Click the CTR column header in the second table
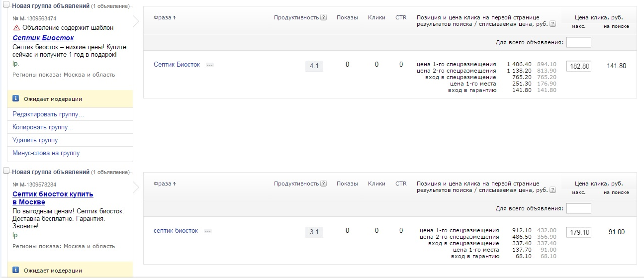The width and height of the screenshot is (644, 278). point(401,184)
